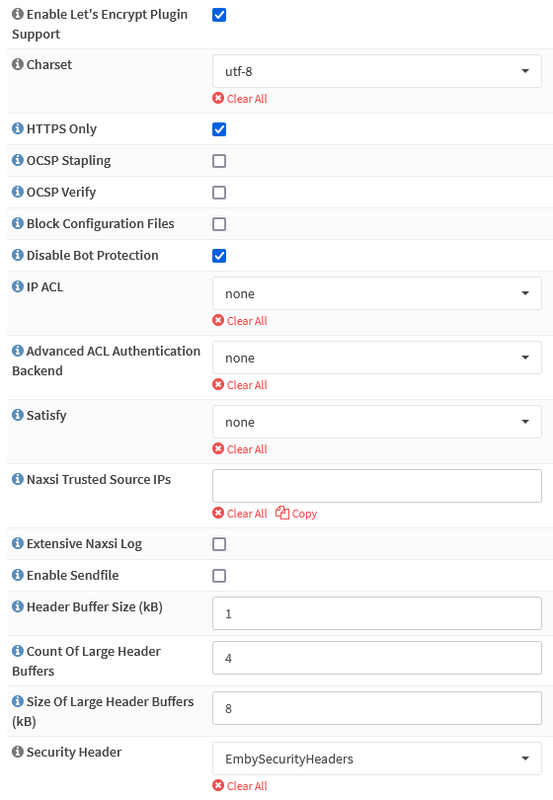Turn on Extensive Naxsi Log
The height and width of the screenshot is (800, 553).
219,545
